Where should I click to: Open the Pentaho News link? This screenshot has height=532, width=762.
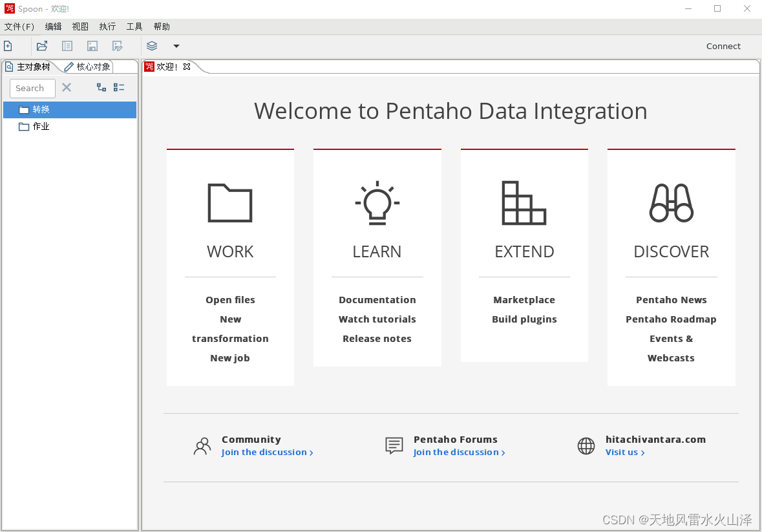(x=671, y=300)
